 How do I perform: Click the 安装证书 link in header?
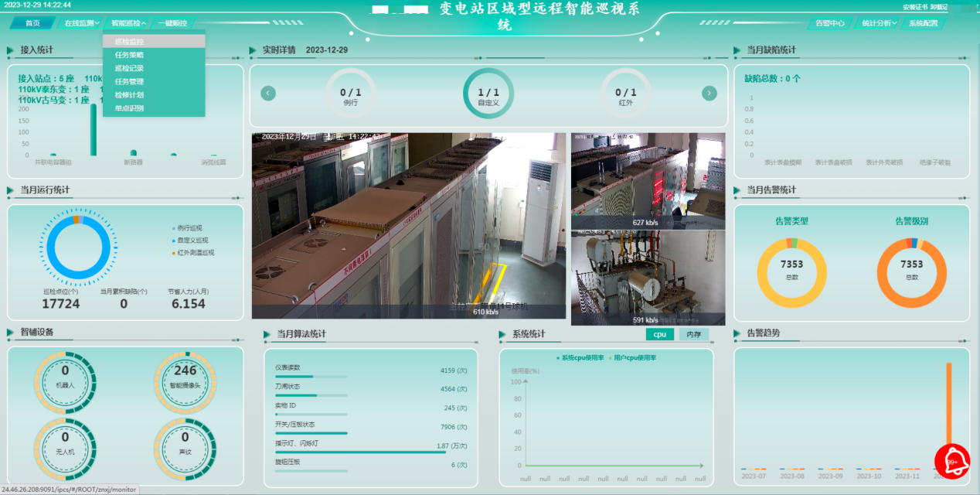914,7
